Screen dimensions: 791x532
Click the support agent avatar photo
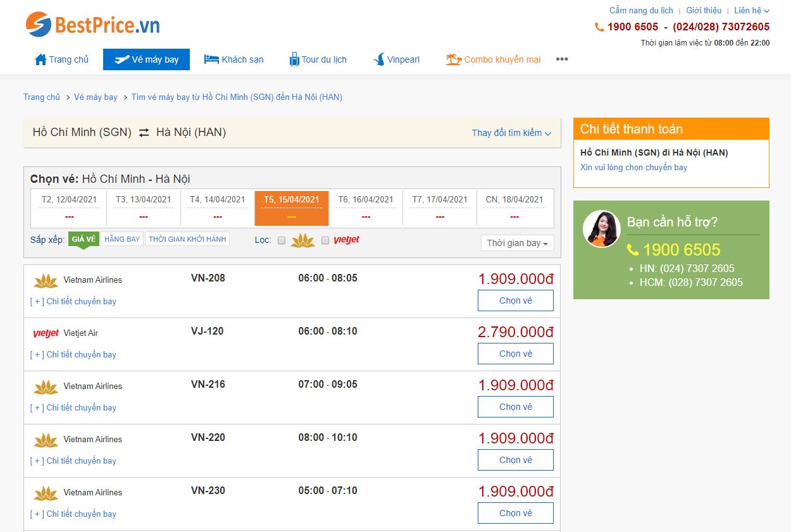click(601, 228)
